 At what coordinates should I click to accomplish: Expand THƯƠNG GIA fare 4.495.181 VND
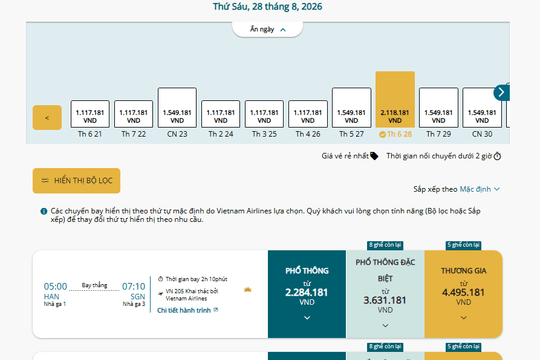click(x=464, y=294)
